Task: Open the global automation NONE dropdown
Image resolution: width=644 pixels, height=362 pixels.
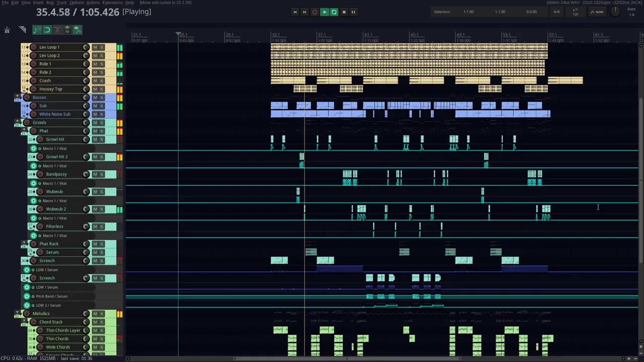Action: (597, 12)
